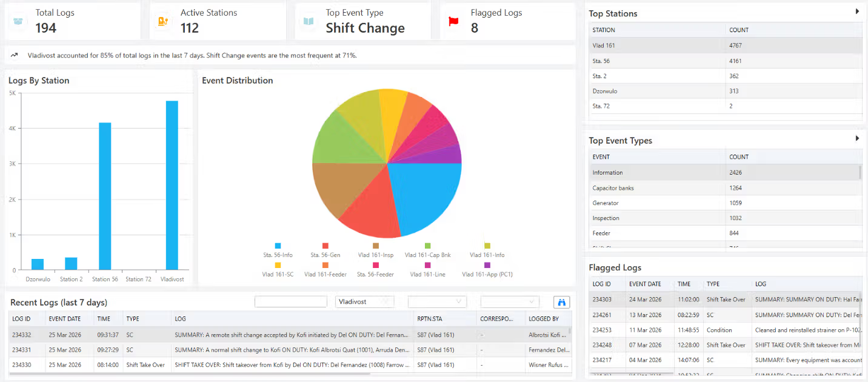Click the Total Logs card icon
Viewport: 868px width, 382px height.
(18, 21)
